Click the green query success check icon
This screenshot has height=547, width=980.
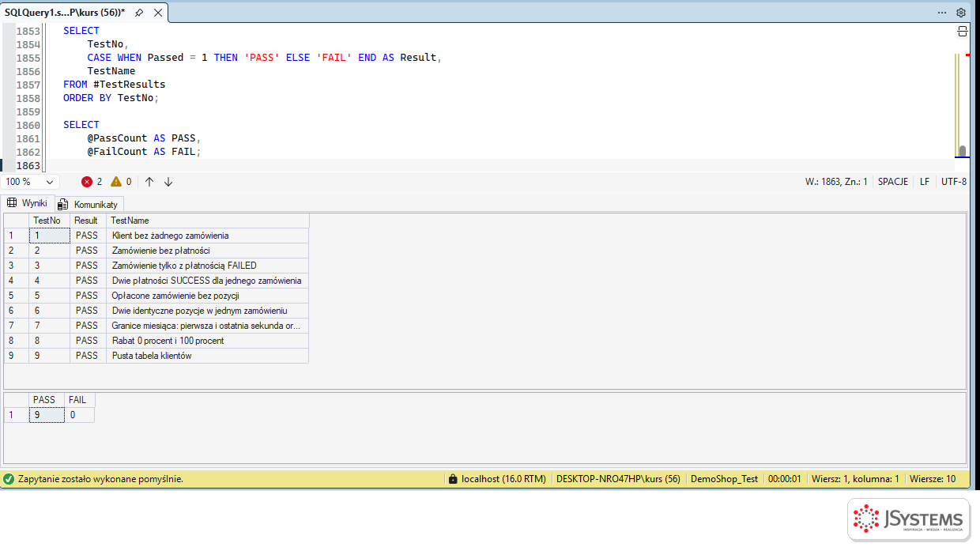(x=9, y=479)
